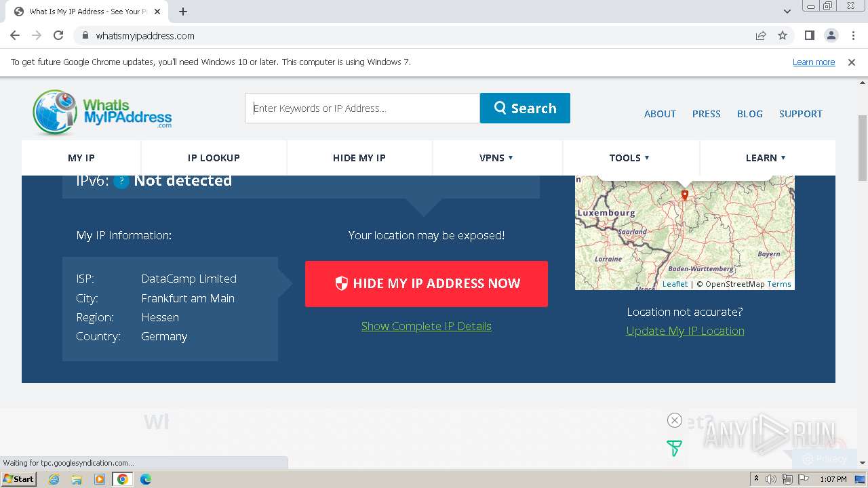This screenshot has width=868, height=488.
Task: Click the network tray icon
Action: (x=787, y=479)
